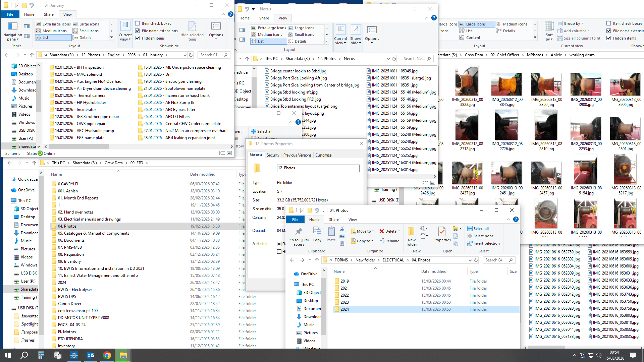Open the Customize tab in 12. Photos Properties
The height and width of the screenshot is (362, 644).
pos(323,155)
